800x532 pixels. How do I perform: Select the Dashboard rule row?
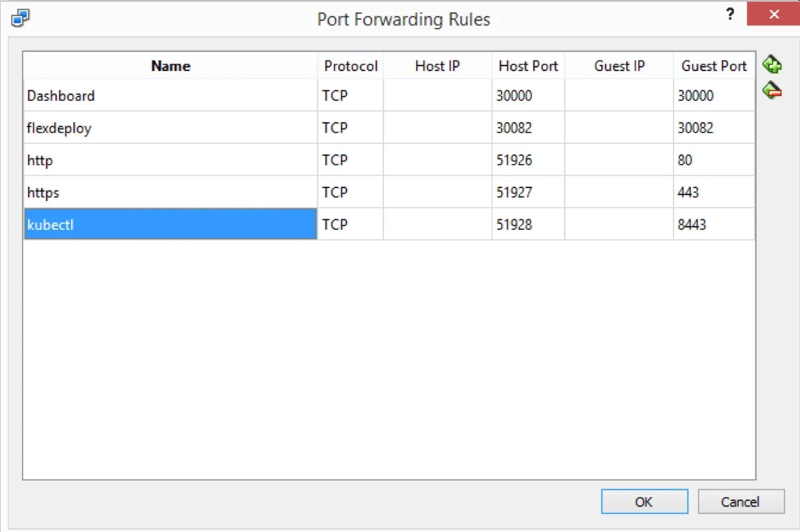coord(170,96)
